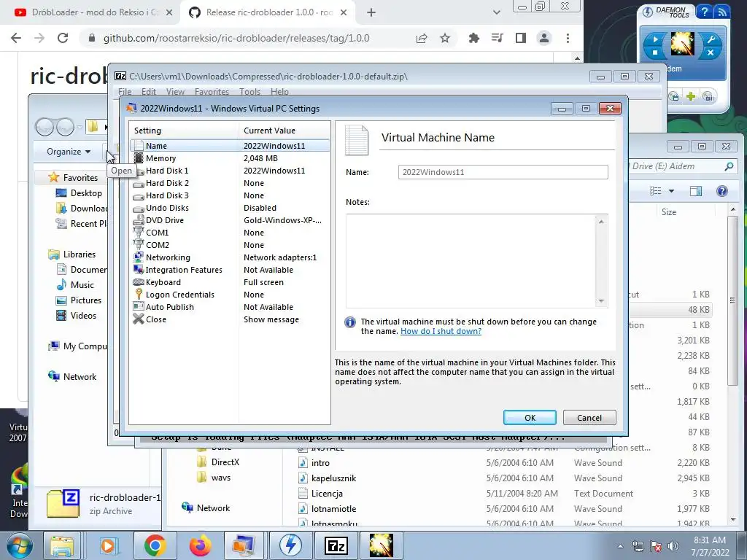Open the Integration Features setting
Image resolution: width=747 pixels, height=560 pixels.
point(230,270)
